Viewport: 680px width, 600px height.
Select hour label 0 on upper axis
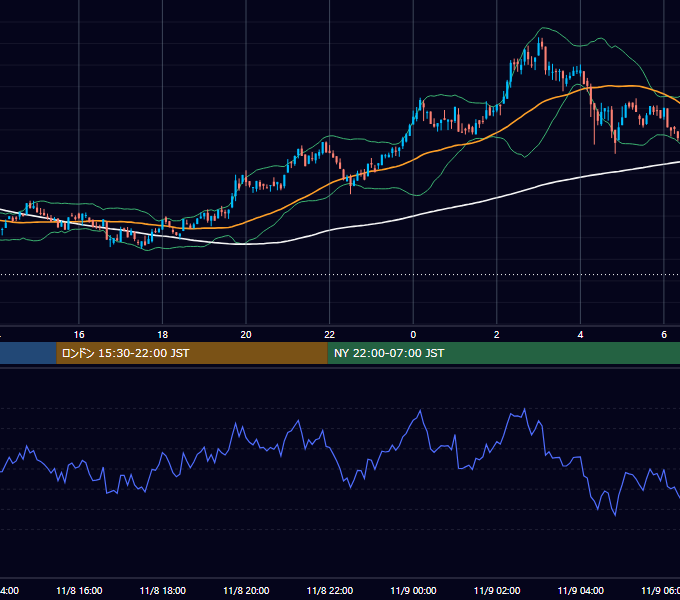[413, 335]
